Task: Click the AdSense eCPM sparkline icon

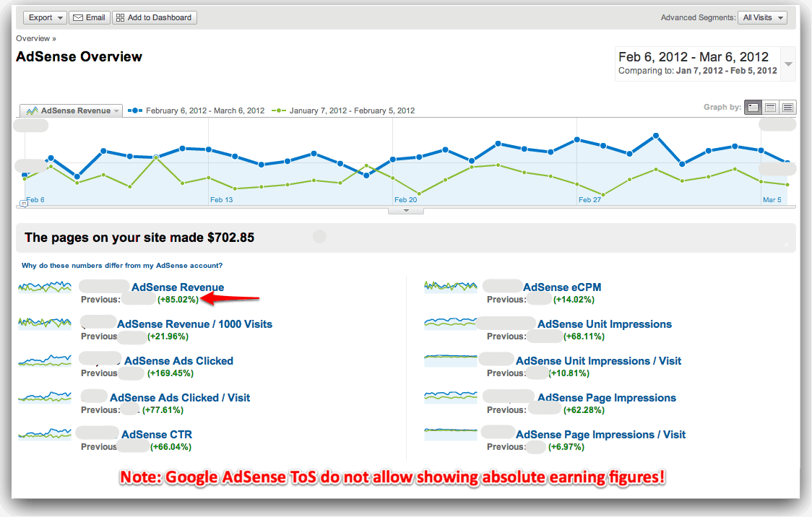Action: [x=450, y=287]
